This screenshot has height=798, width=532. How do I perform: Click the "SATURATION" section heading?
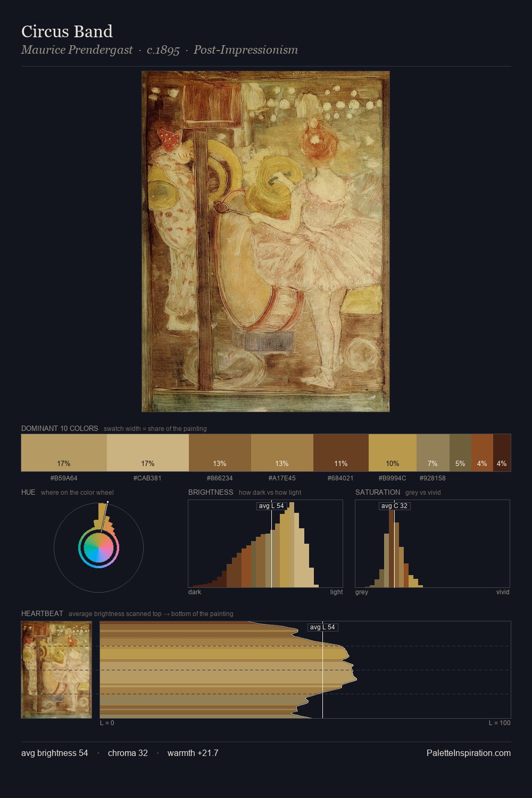click(x=378, y=492)
